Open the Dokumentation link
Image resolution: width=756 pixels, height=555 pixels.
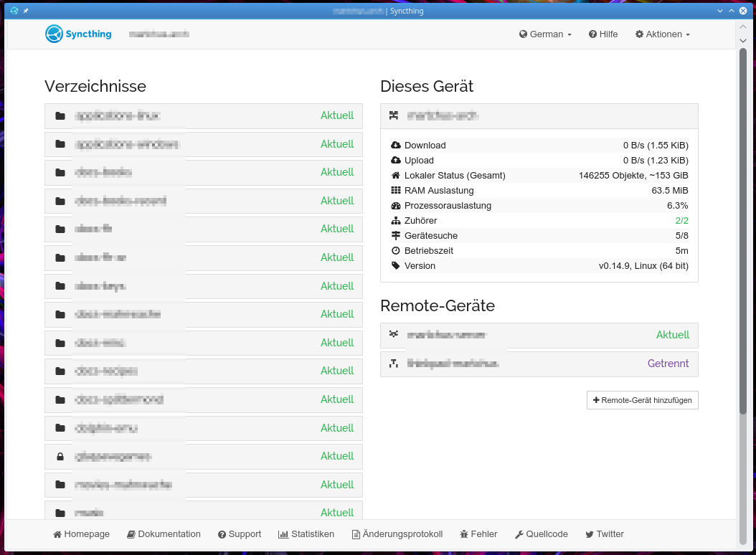click(x=164, y=534)
